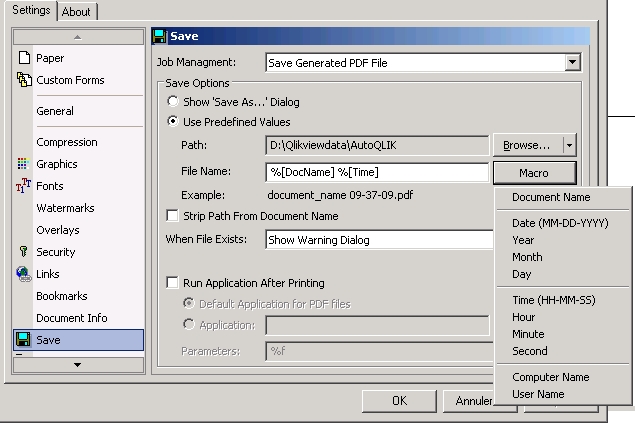Open the Watermarks settings page

(x=65, y=208)
